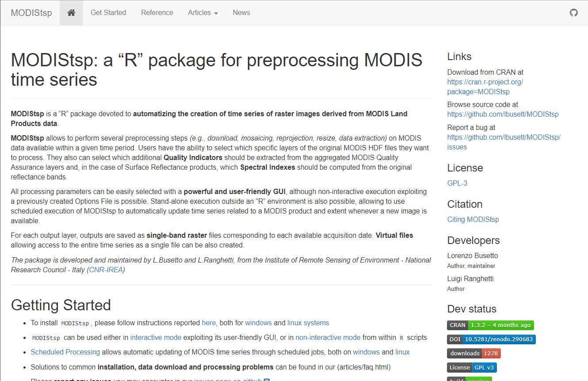Browse source code on GitHub link
Screen dimensions: 588x381
(x=503, y=114)
